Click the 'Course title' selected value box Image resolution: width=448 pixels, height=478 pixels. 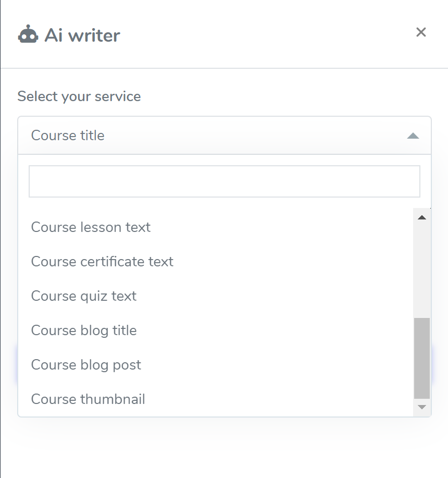pyautogui.click(x=208, y=136)
